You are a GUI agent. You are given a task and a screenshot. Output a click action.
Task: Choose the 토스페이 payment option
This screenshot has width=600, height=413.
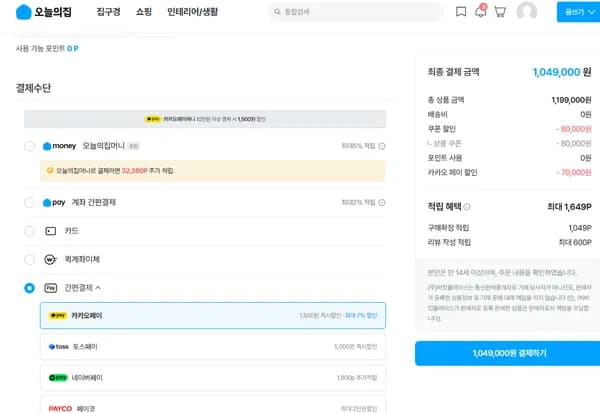pyautogui.click(x=213, y=347)
